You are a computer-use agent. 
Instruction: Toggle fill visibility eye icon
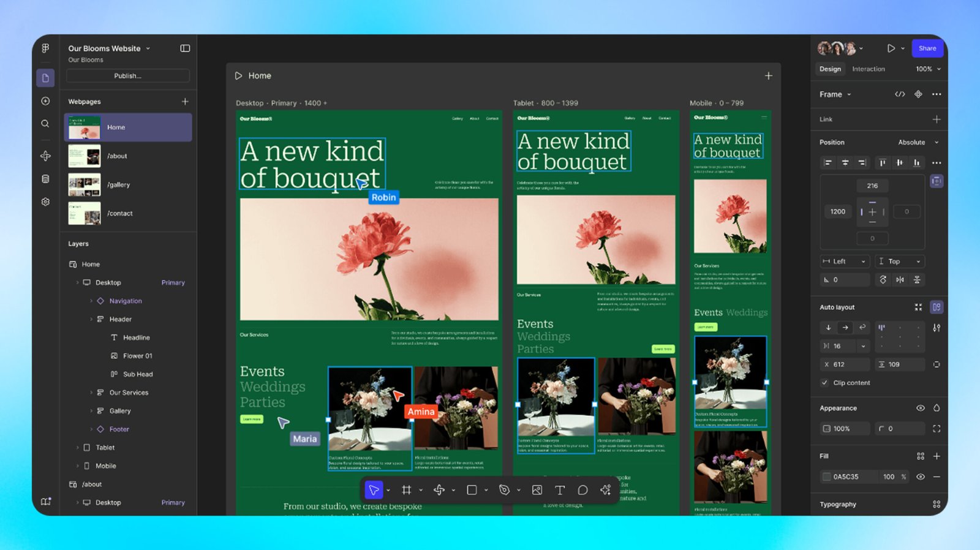pyautogui.click(x=920, y=477)
